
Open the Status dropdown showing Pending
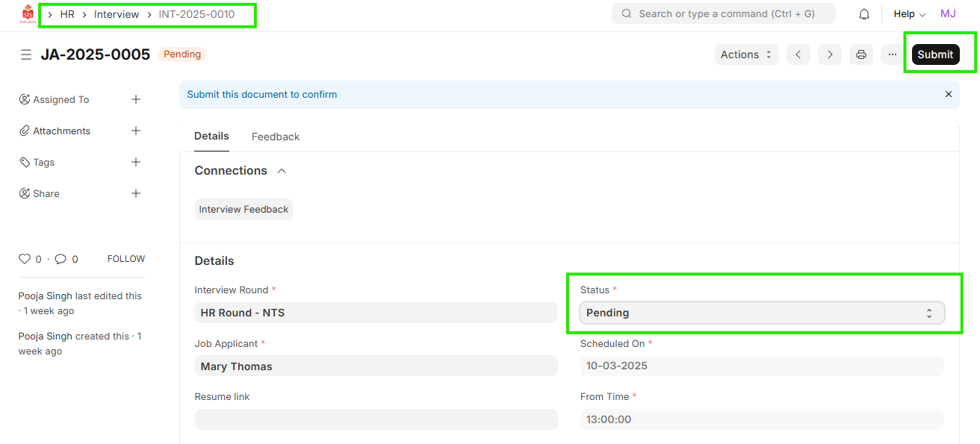[x=762, y=313]
